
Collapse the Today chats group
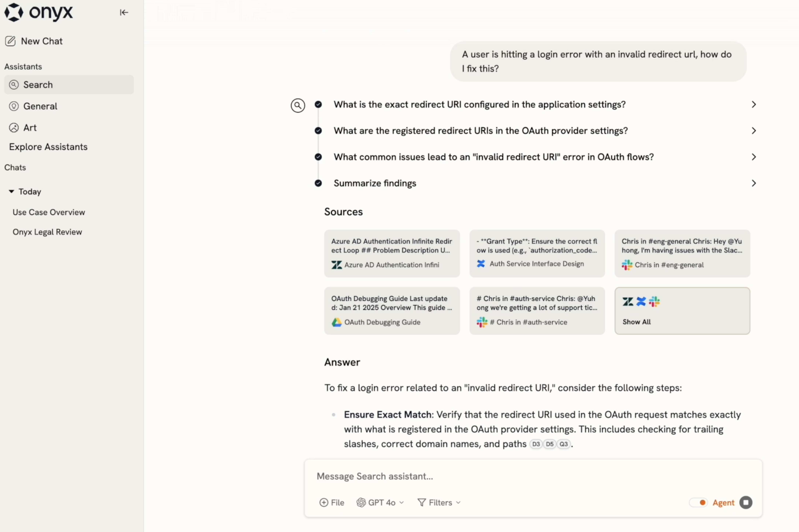pyautogui.click(x=12, y=192)
